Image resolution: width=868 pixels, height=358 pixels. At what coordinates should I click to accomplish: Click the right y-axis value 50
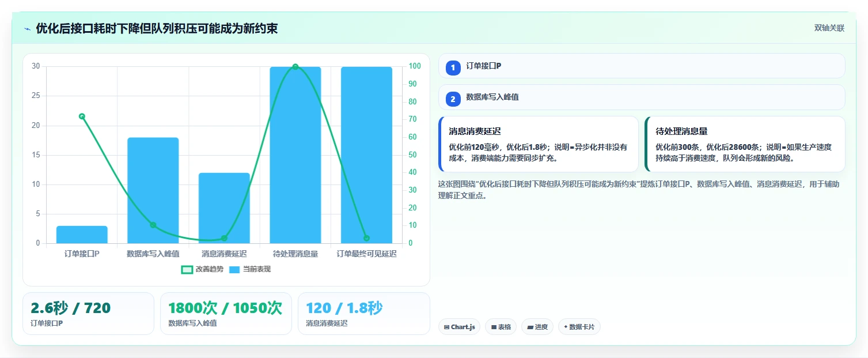412,155
